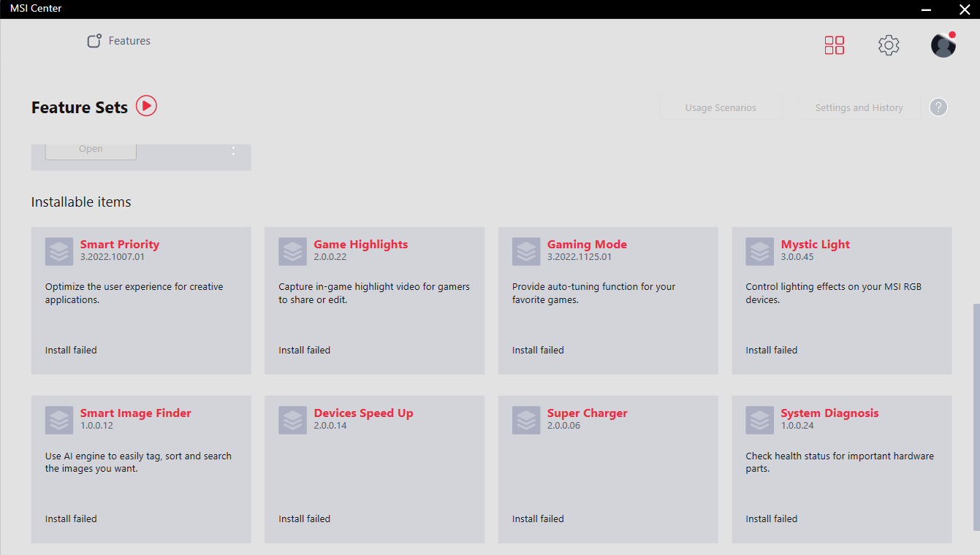Open the settings gear icon
Image resolution: width=980 pixels, height=555 pixels.
coord(889,45)
